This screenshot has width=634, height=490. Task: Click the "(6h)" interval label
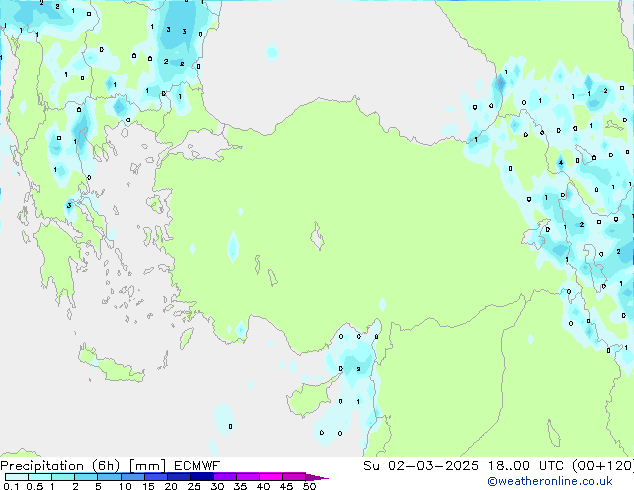[106, 466]
